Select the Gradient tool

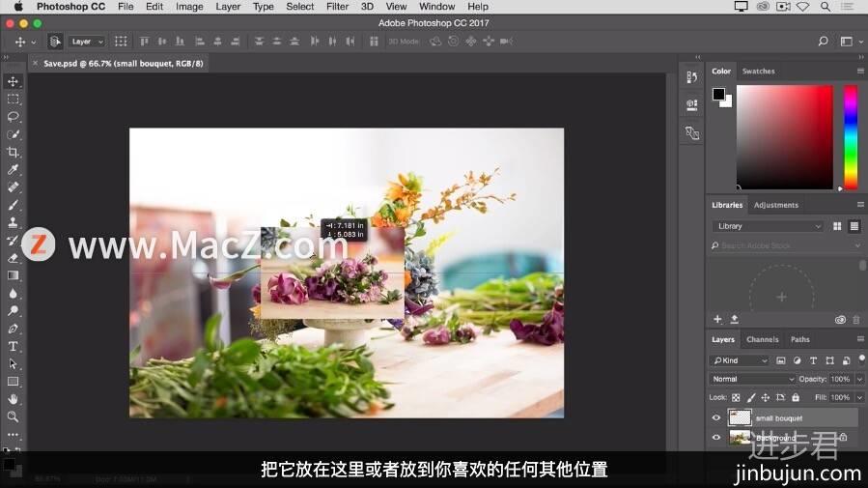(13, 275)
